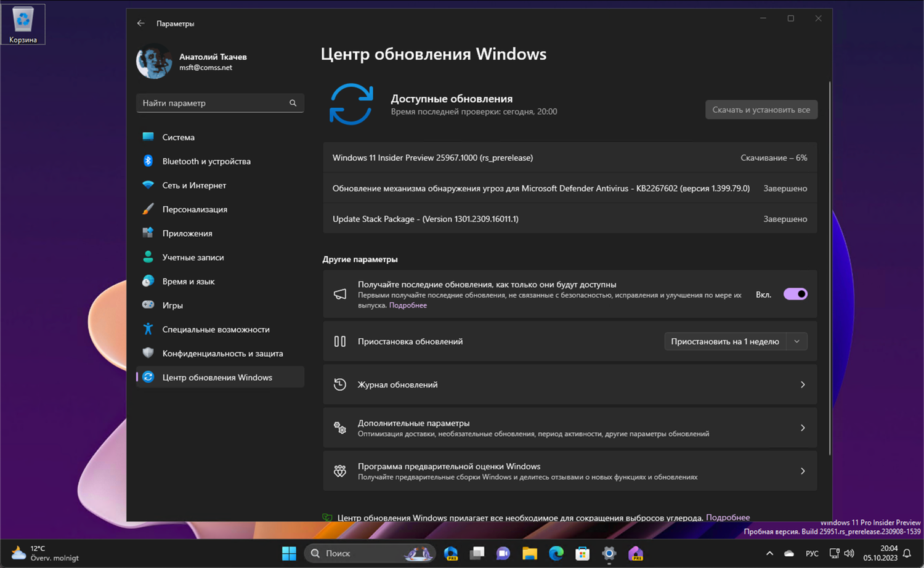The image size is (924, 568).
Task: Open Журнал обновлений
Action: click(570, 384)
